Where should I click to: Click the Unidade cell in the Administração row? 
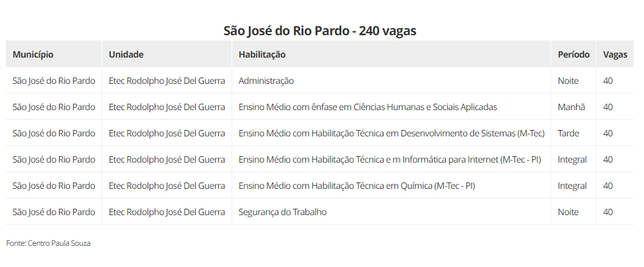167,81
